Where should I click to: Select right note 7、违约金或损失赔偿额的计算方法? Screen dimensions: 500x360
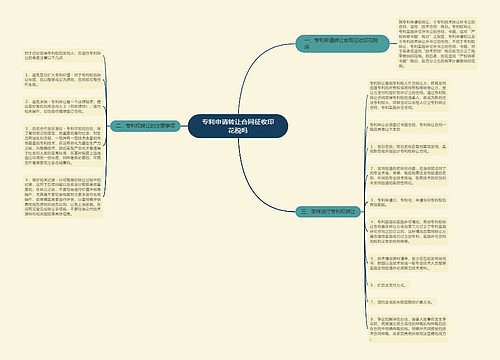pos(402,302)
